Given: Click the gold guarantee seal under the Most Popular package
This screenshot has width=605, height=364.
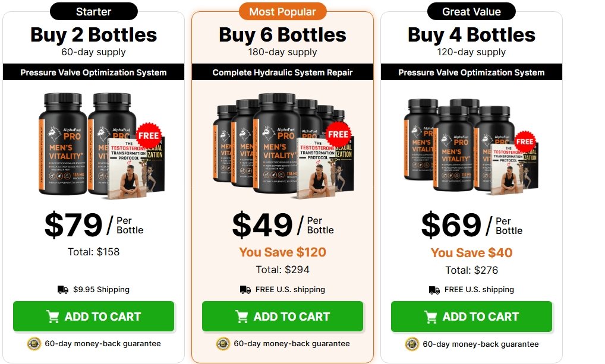Looking at the screenshot, I should pos(223,344).
